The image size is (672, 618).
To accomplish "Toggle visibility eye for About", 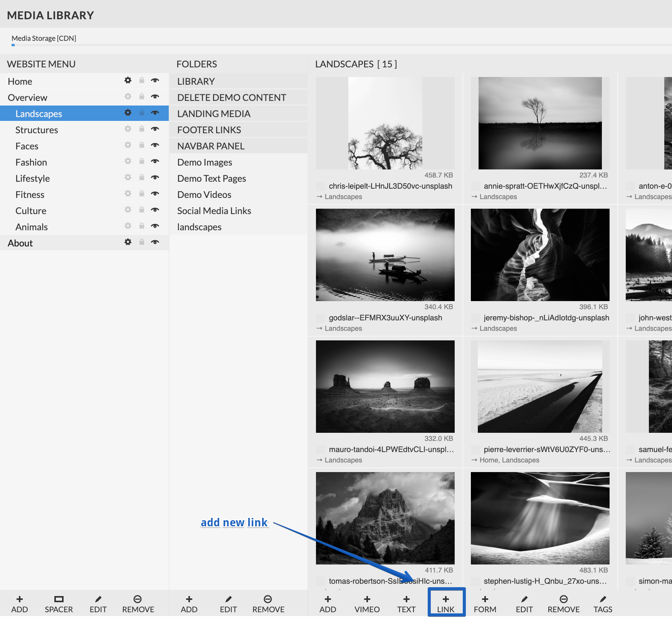I will point(155,242).
